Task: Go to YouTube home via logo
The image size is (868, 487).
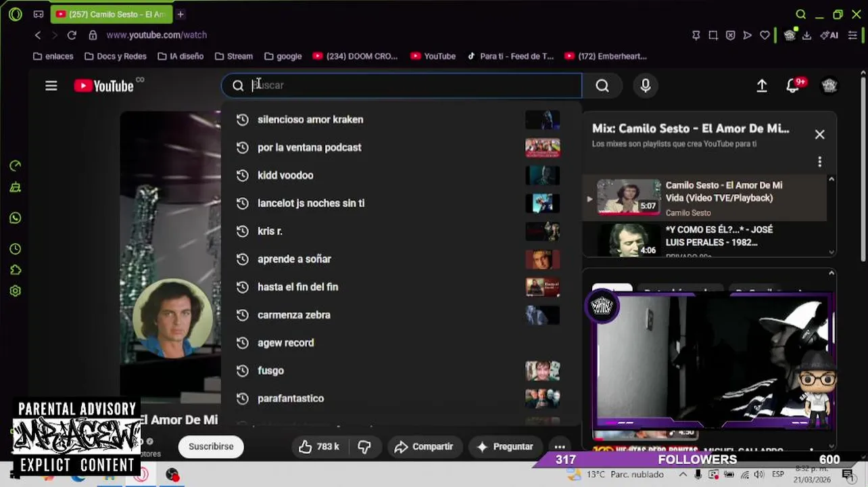Action: (x=104, y=86)
